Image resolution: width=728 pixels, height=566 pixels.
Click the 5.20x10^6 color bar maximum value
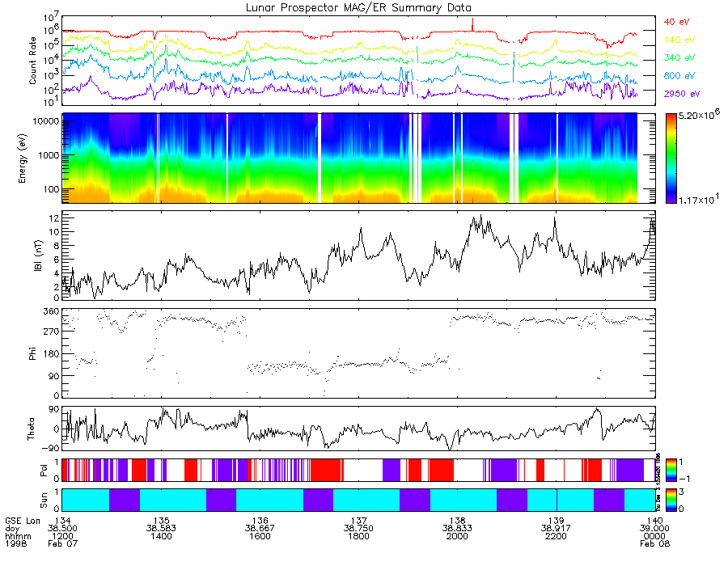(x=700, y=115)
